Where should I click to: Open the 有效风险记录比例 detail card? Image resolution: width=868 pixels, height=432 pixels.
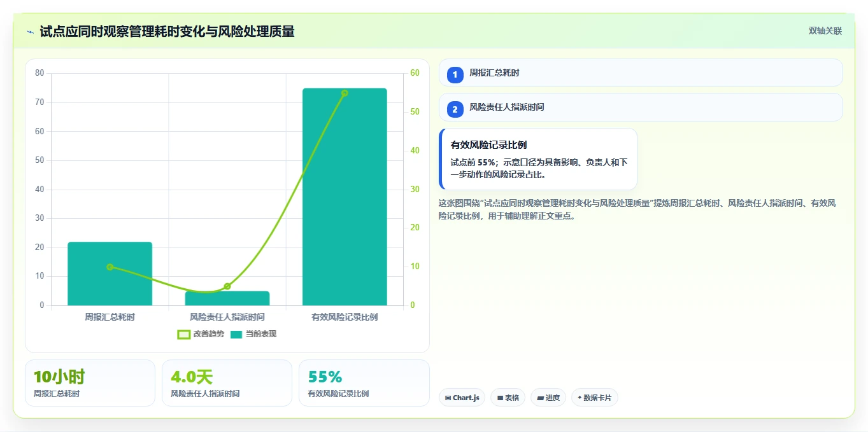538,159
